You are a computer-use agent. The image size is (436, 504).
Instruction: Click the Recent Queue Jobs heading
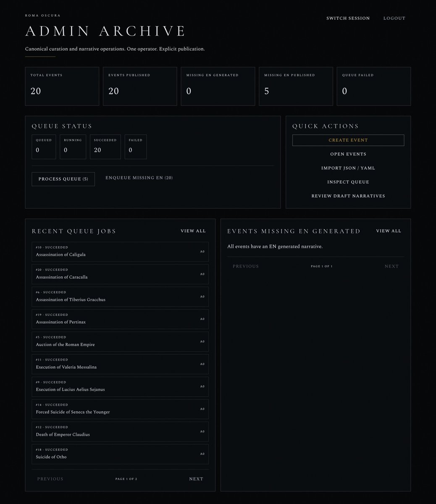pyautogui.click(x=74, y=231)
